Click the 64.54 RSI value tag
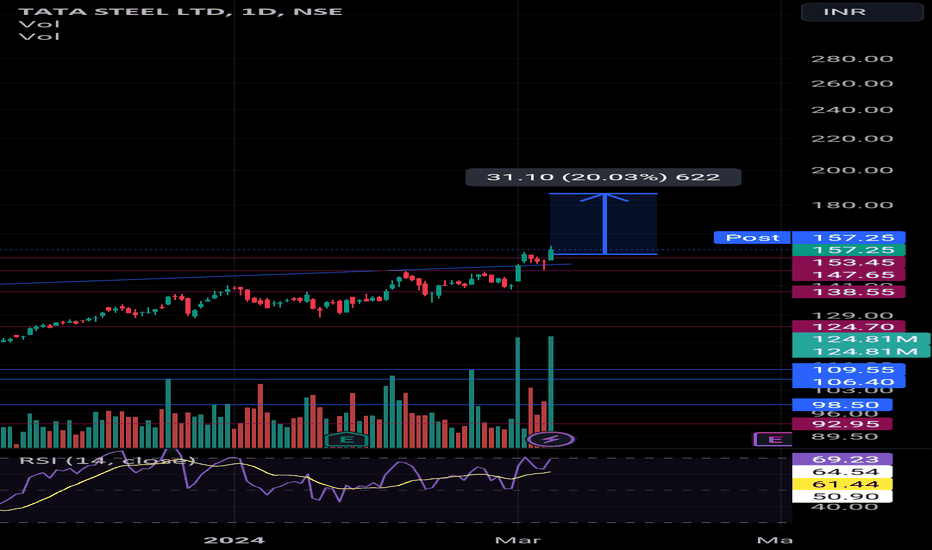The height and width of the screenshot is (550, 932). click(842, 472)
